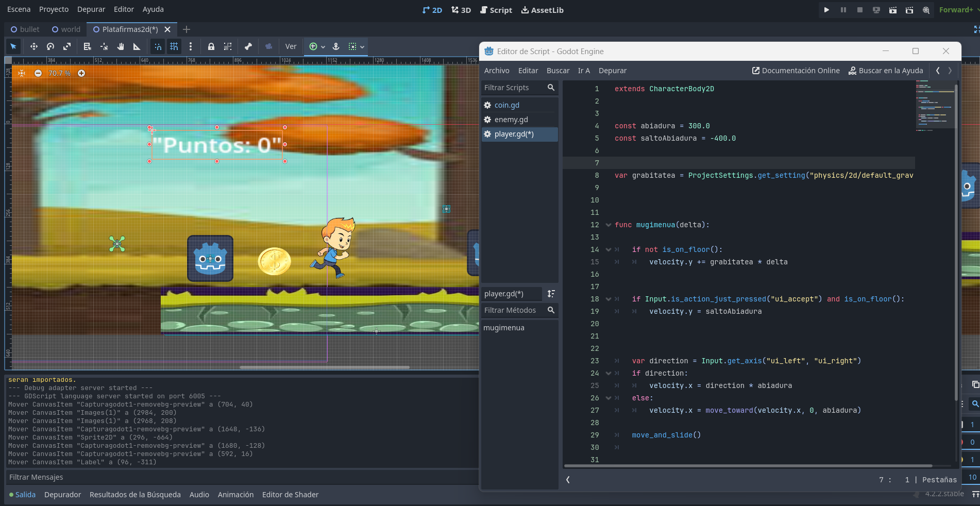Open the Ver view menu
Viewport: 980px width, 506px height.
click(x=291, y=46)
